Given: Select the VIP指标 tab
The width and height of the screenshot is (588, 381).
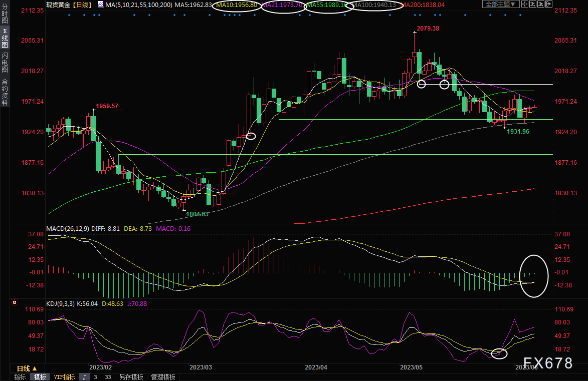Looking at the screenshot, I should [64, 377].
